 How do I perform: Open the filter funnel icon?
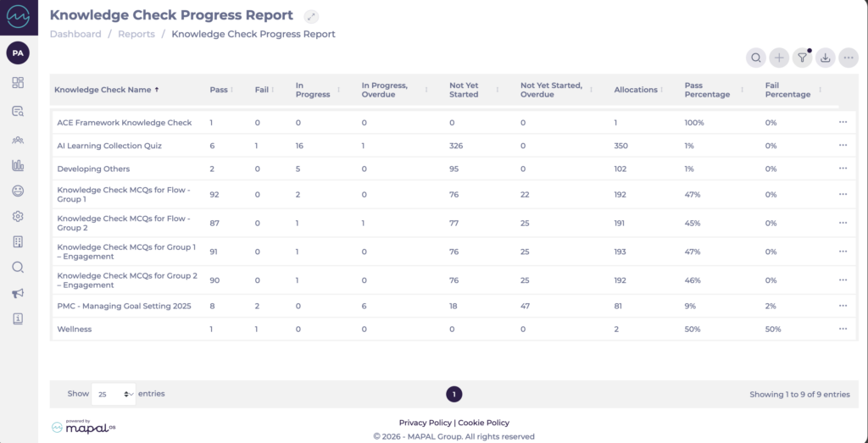tap(802, 58)
